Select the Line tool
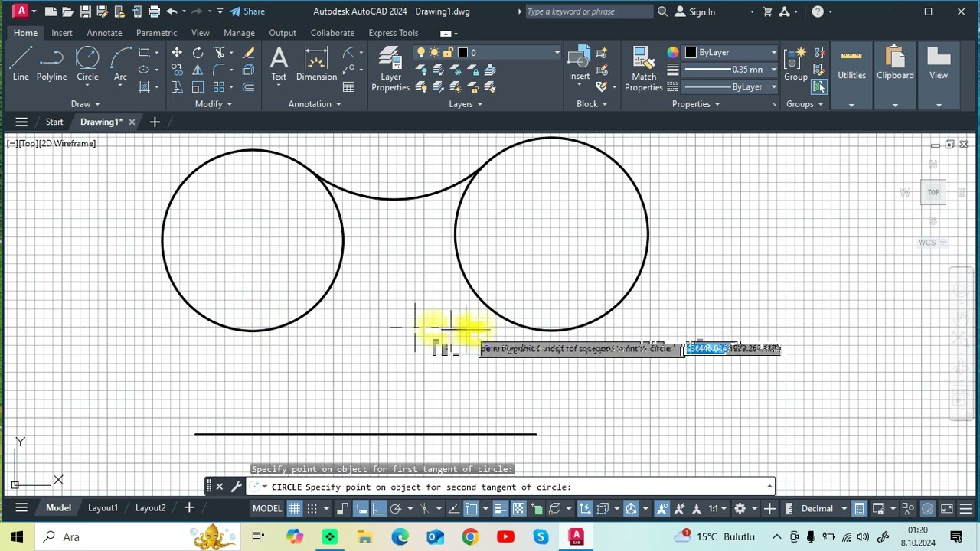The width and height of the screenshot is (980, 551). pos(21,64)
